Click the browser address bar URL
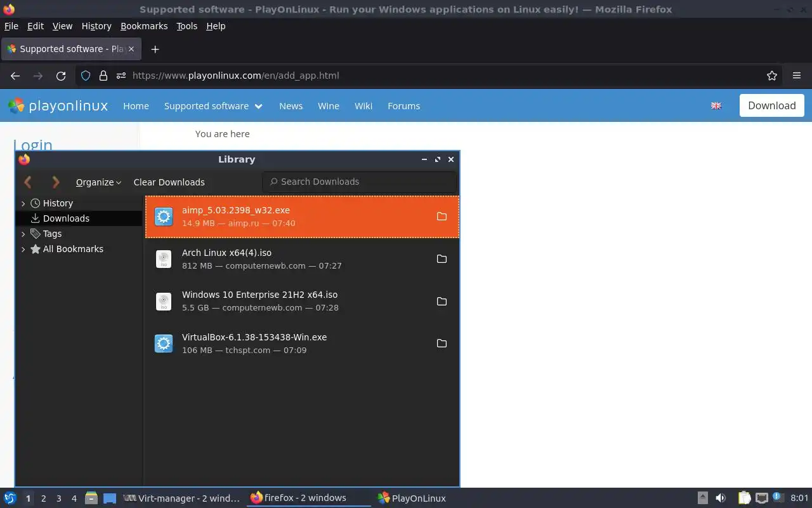 (x=236, y=76)
